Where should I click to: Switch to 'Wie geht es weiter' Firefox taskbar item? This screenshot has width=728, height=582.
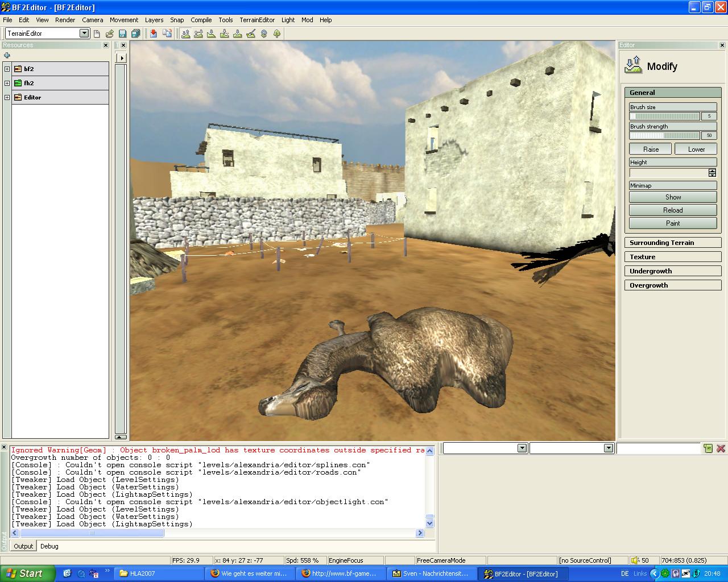[x=250, y=573]
